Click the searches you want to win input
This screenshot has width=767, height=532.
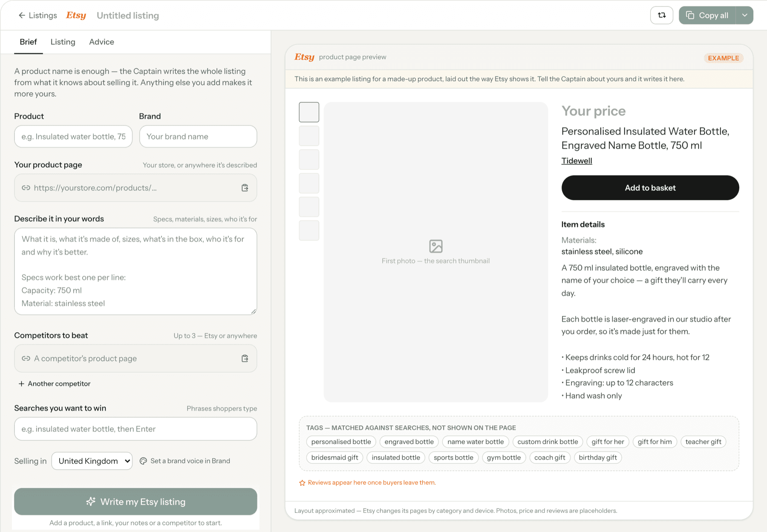[x=136, y=429]
